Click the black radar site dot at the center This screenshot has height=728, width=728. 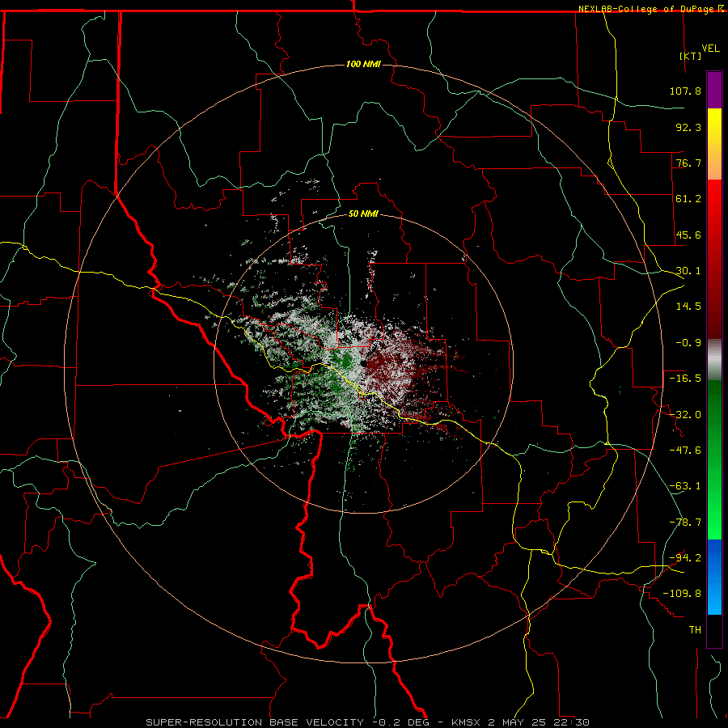point(363,363)
